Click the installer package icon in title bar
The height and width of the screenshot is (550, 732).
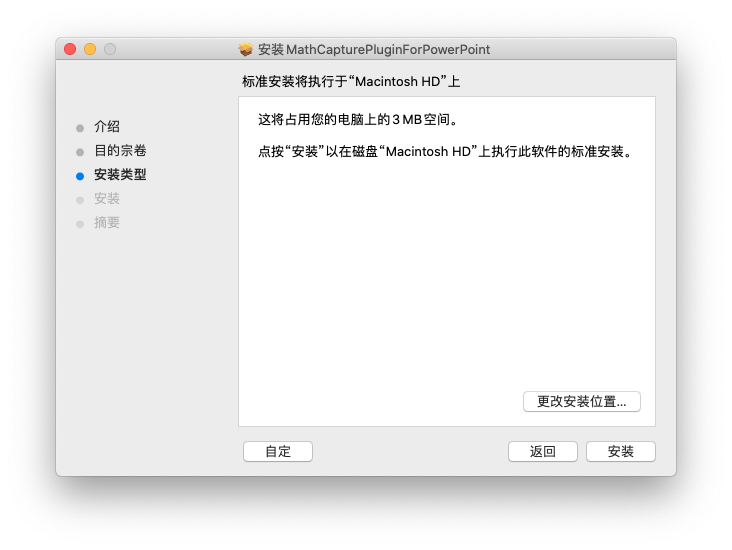tap(246, 49)
